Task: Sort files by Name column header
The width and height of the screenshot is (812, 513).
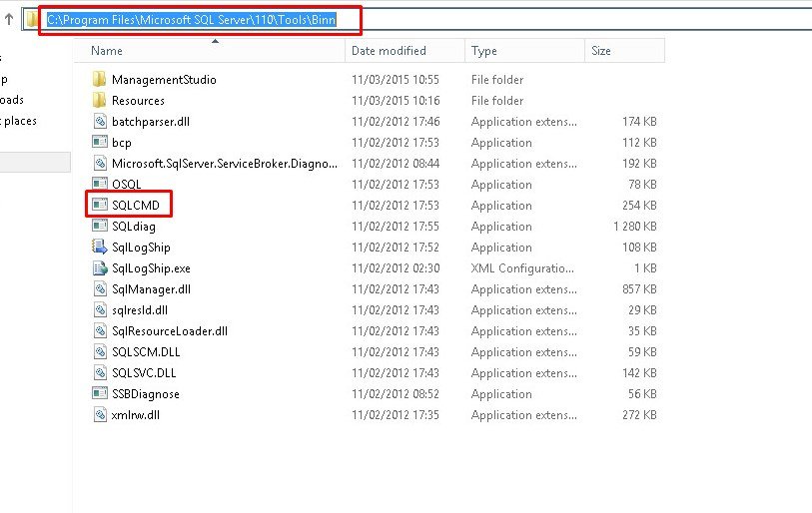Action: (x=107, y=51)
